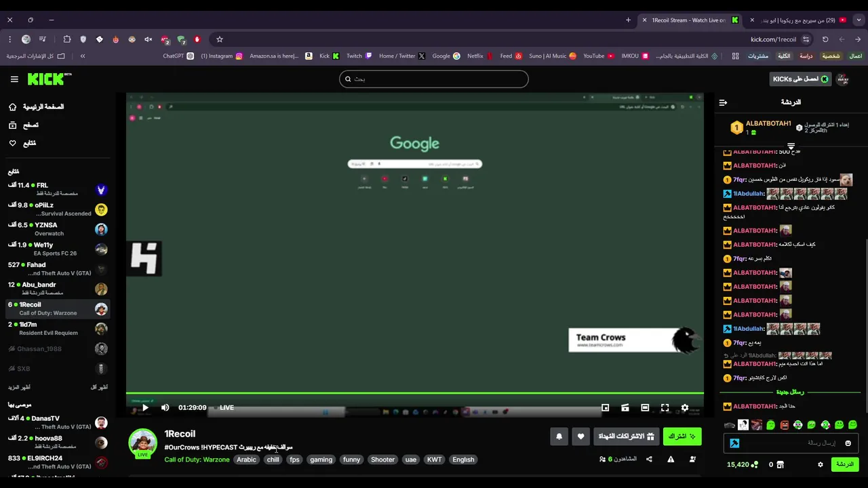This screenshot has height=488, width=868.
Task: Open the shop icon in chat footer
Action: (780, 465)
